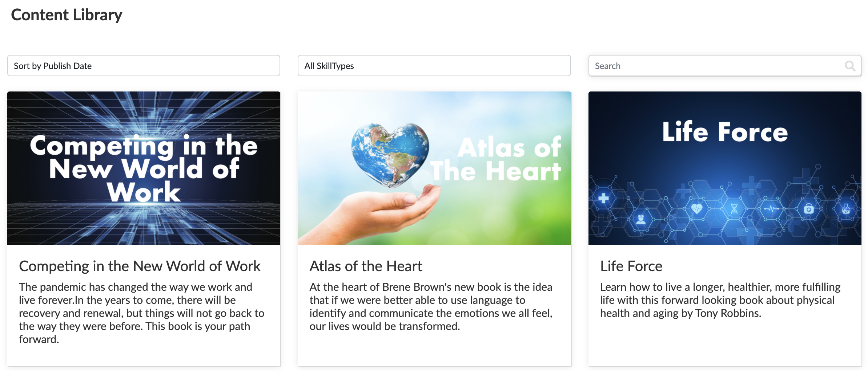The image size is (868, 371).
Task: Click the Tony Robbins description text
Action: [x=720, y=300]
